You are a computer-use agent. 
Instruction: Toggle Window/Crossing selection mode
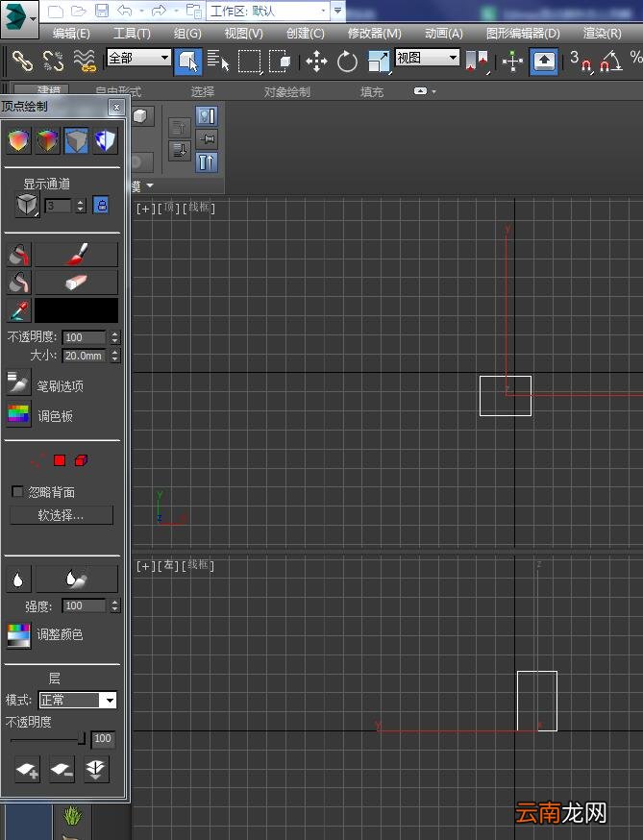pos(281,62)
